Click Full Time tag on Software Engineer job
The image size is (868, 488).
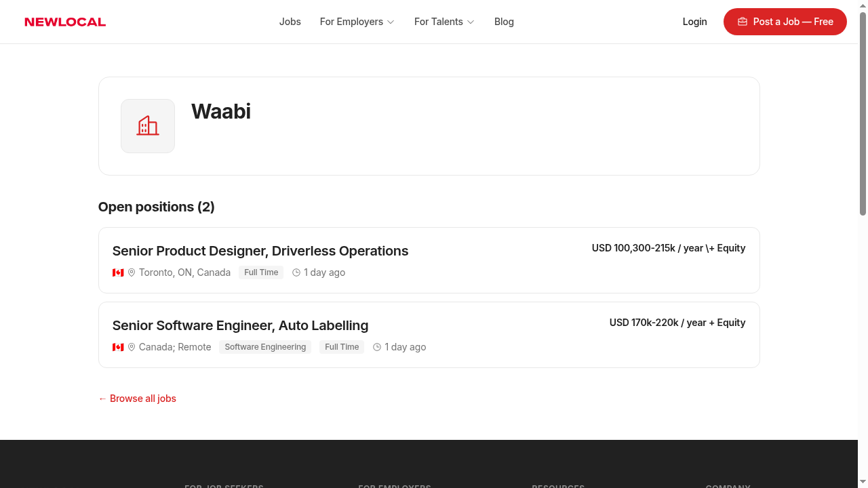(x=342, y=347)
